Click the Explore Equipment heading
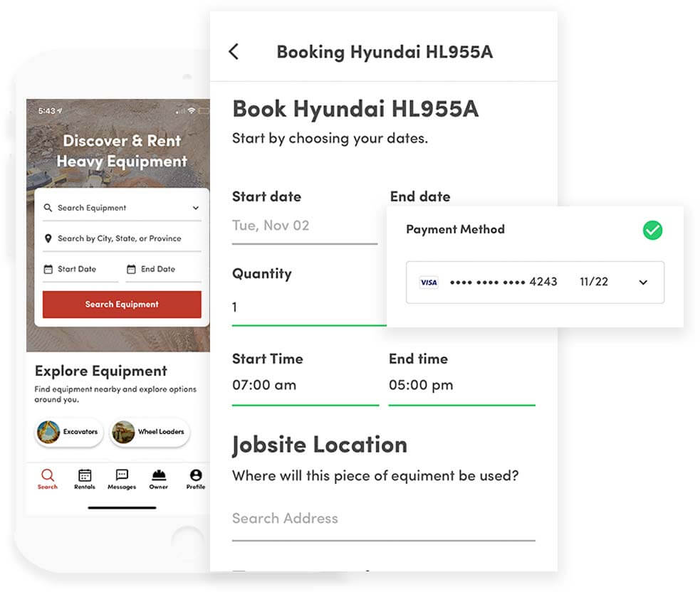Viewport: 700px width, 592px height. click(101, 371)
